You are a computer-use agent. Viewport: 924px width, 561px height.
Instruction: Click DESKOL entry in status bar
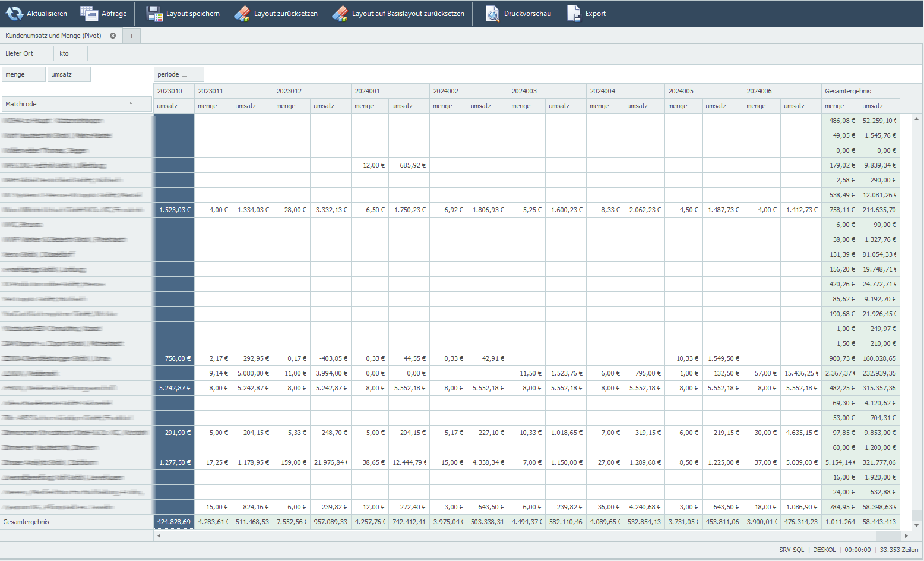824,550
